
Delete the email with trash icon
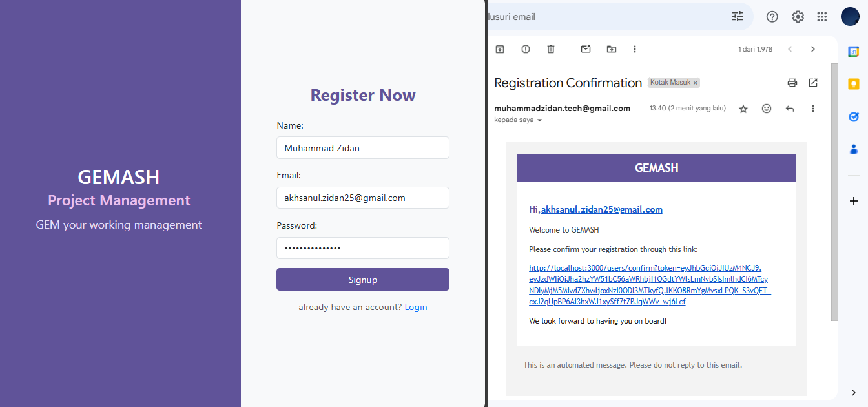(x=551, y=49)
